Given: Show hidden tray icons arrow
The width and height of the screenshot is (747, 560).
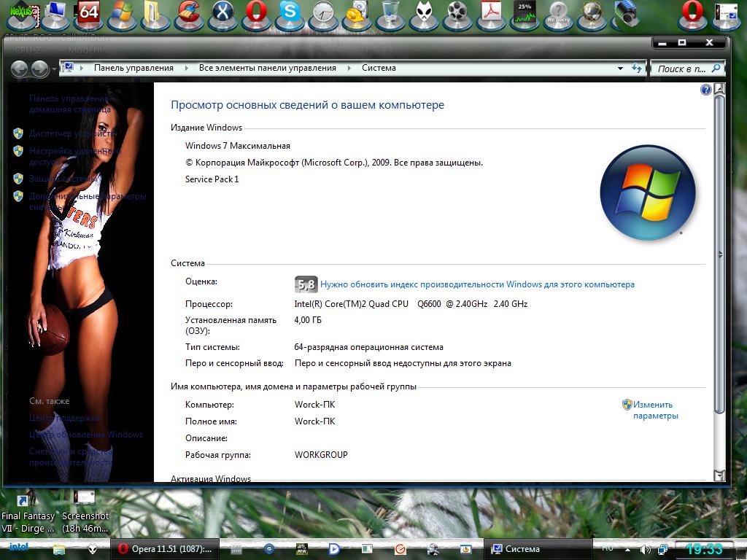Looking at the screenshot, I should (x=627, y=550).
